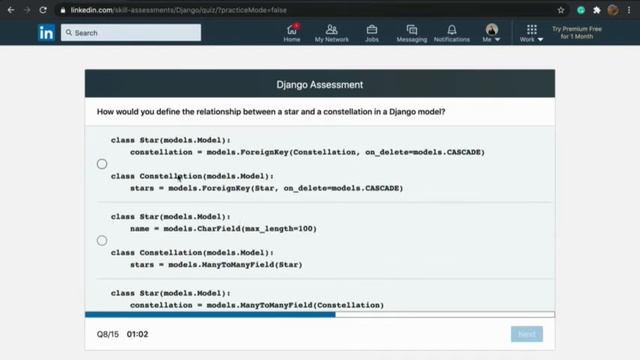Click the quiz progress bar
Viewport: 640px width, 360px height.
coord(320,314)
